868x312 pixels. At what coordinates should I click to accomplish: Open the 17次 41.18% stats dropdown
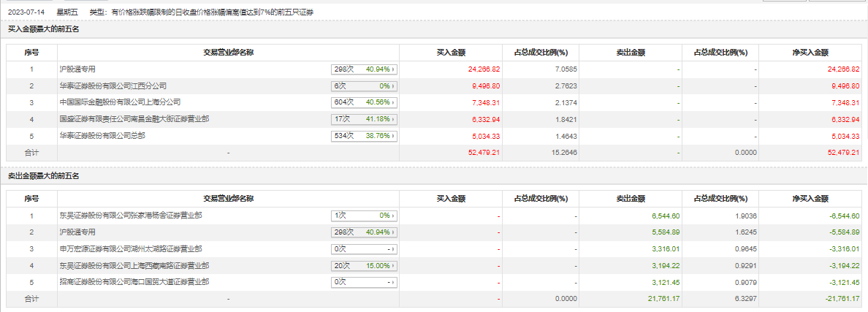point(365,120)
